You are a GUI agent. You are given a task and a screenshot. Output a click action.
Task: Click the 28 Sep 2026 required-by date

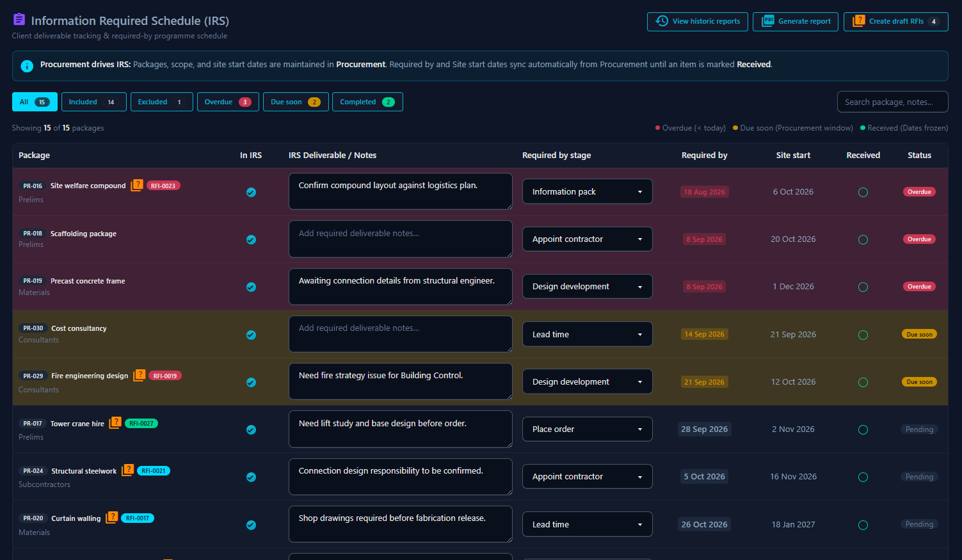pyautogui.click(x=704, y=429)
